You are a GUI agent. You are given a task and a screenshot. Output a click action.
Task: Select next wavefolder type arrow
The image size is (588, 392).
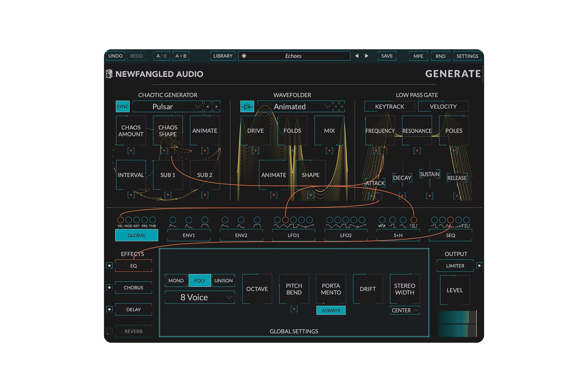[x=342, y=106]
